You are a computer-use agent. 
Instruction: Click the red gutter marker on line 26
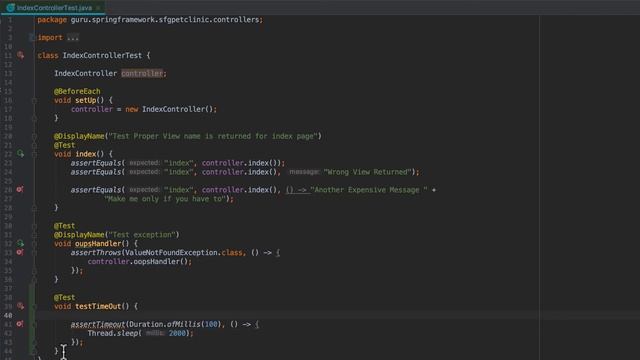click(20, 190)
